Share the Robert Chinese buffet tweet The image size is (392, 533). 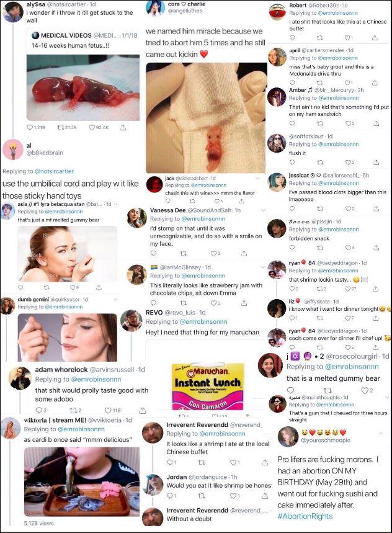[x=375, y=38]
